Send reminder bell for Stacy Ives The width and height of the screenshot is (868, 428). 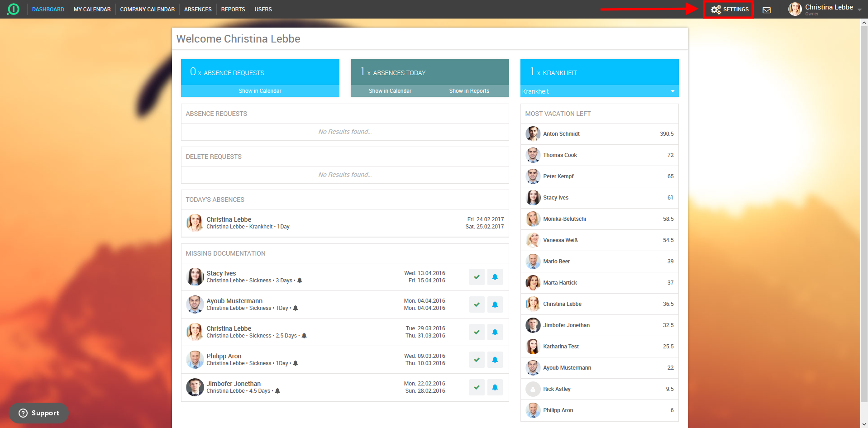tap(495, 277)
